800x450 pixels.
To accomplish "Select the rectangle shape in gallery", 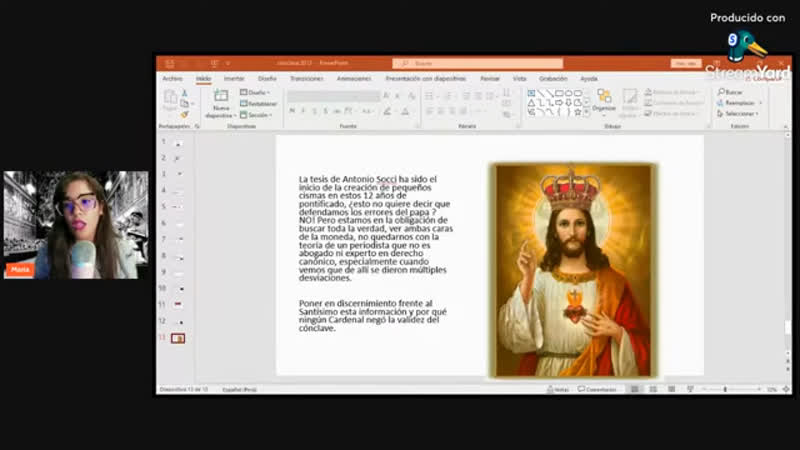I will coord(559,93).
